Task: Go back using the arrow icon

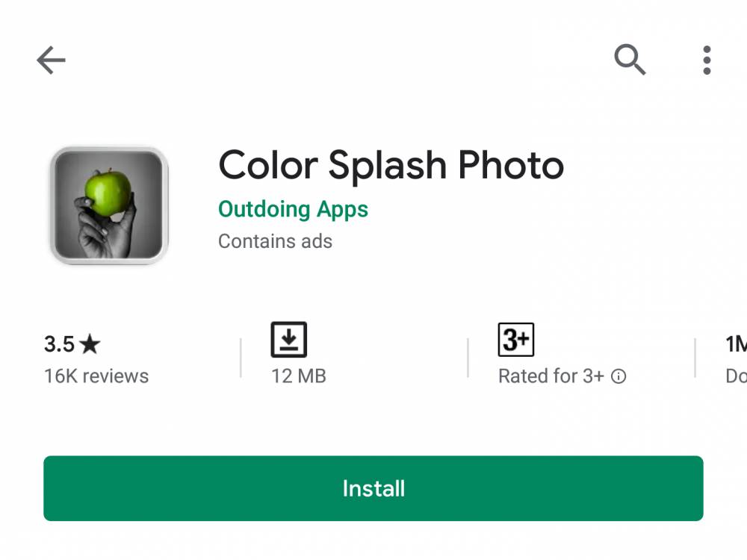Action: click(x=51, y=60)
